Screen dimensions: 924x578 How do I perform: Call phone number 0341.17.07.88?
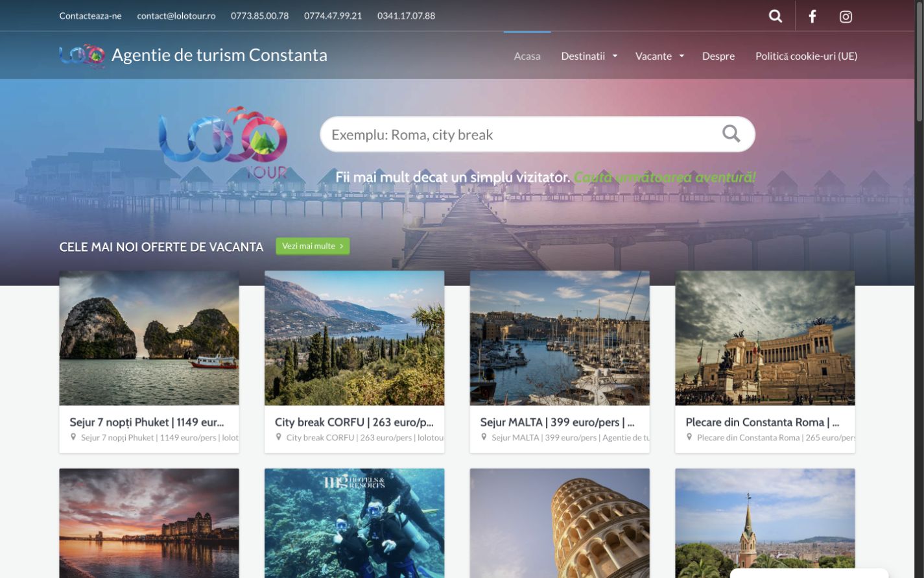coord(406,16)
